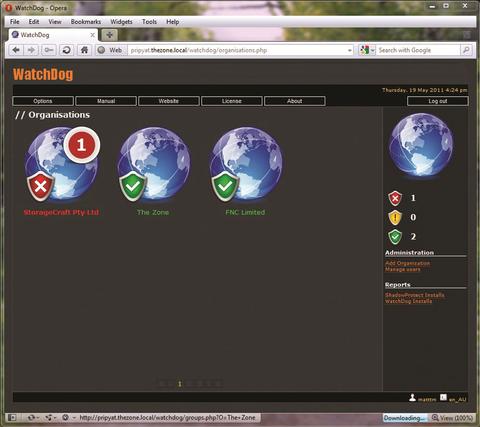
Task: Click the sidebar red error shield icon
Action: point(395,198)
